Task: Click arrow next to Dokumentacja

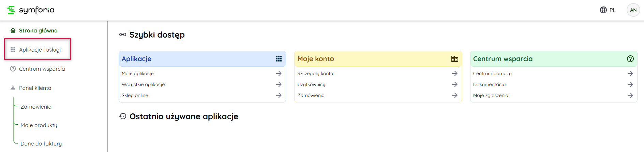Action: [x=630, y=84]
